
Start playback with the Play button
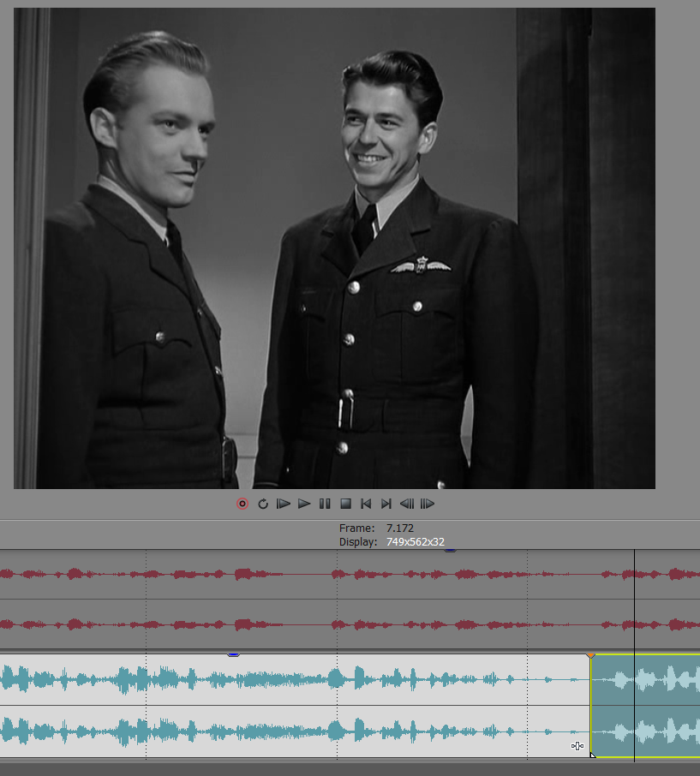[304, 504]
